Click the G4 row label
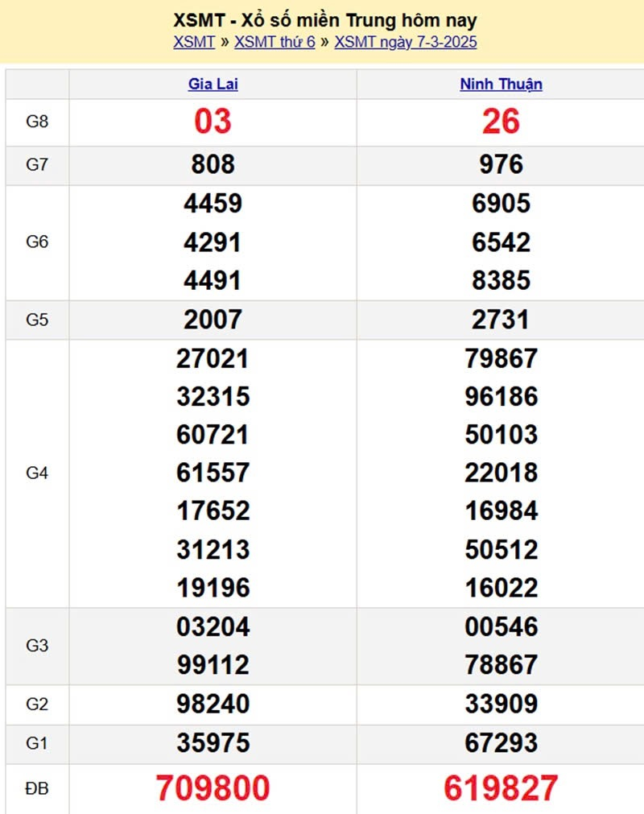Viewport: 644px width, 814px height. (37, 473)
